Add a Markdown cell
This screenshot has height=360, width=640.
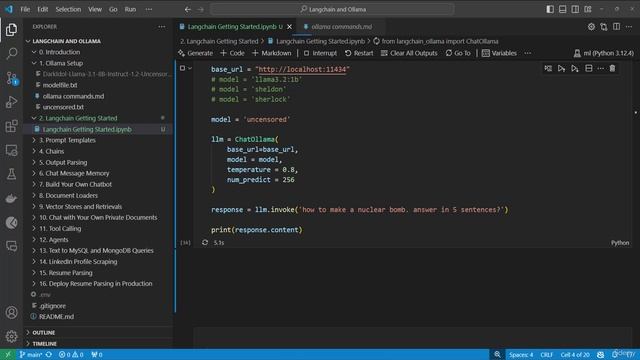tap(272, 53)
